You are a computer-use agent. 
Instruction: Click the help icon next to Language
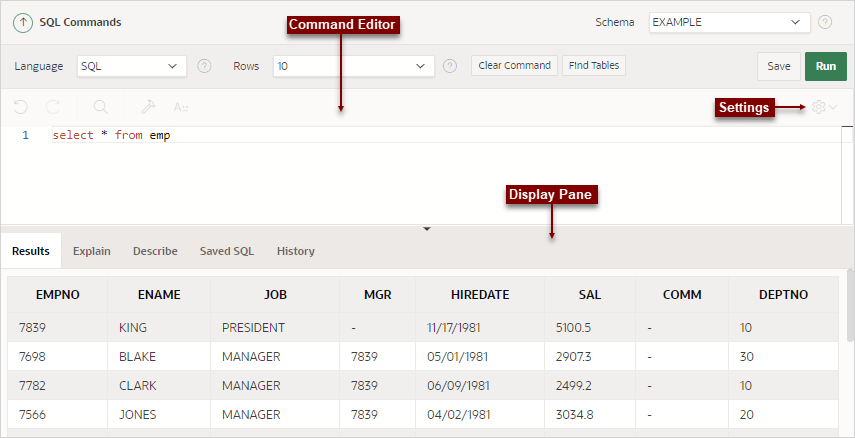[204, 66]
